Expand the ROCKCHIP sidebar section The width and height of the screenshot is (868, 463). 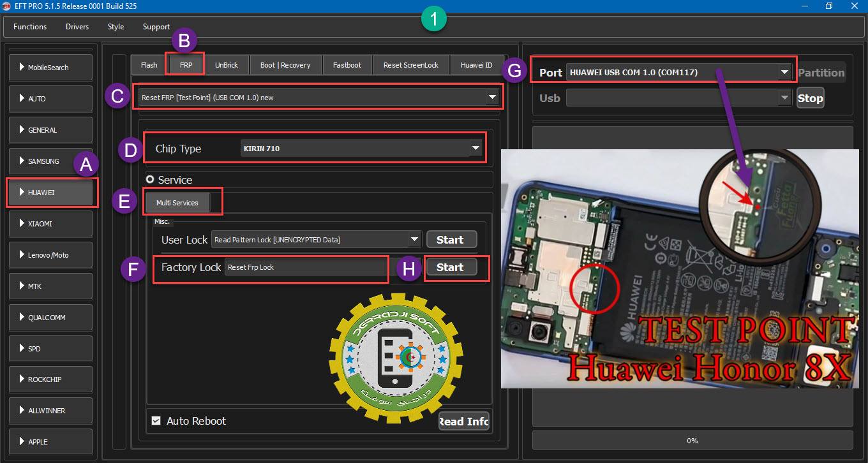pyautogui.click(x=51, y=379)
